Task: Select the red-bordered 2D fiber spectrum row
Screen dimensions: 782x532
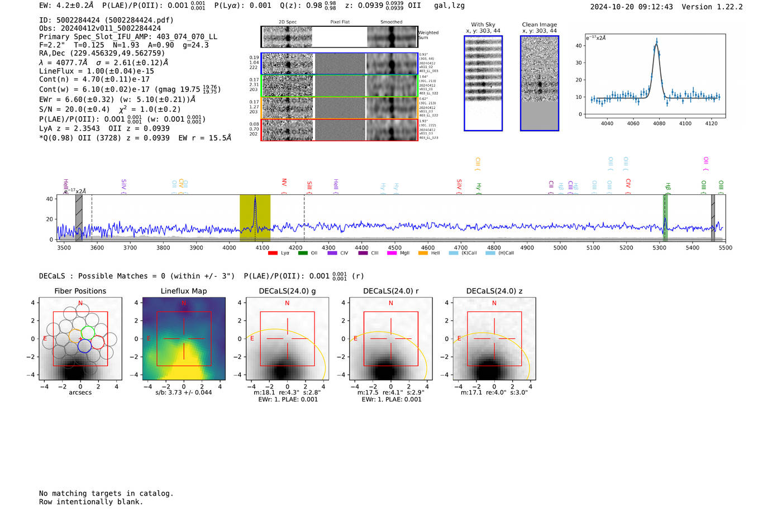Action: pos(340,130)
